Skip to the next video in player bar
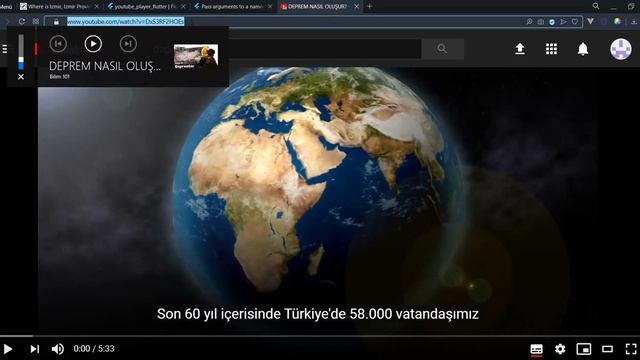Viewport: 640px width, 360px height. tap(35, 349)
